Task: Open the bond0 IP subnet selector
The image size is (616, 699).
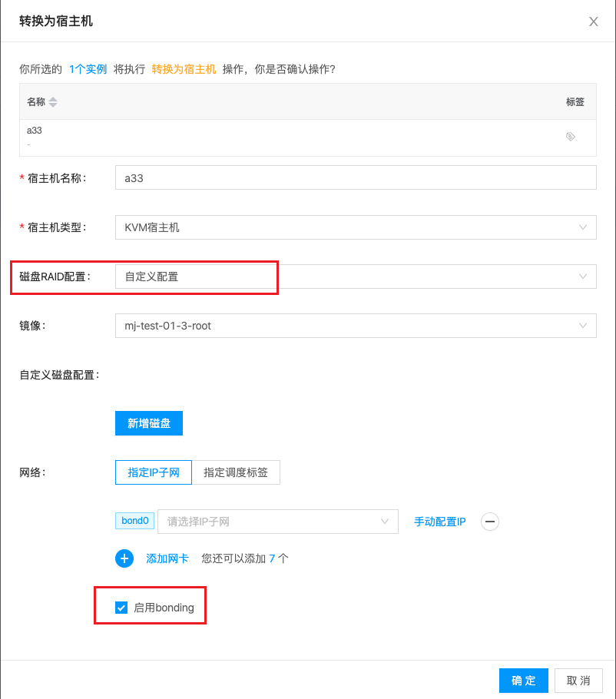Action: [x=277, y=522]
